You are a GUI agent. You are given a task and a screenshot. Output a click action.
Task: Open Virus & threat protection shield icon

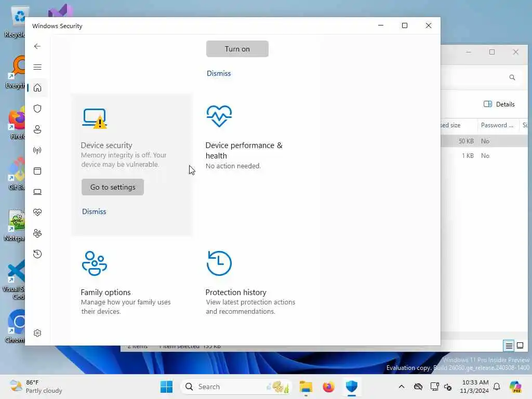coord(37,109)
